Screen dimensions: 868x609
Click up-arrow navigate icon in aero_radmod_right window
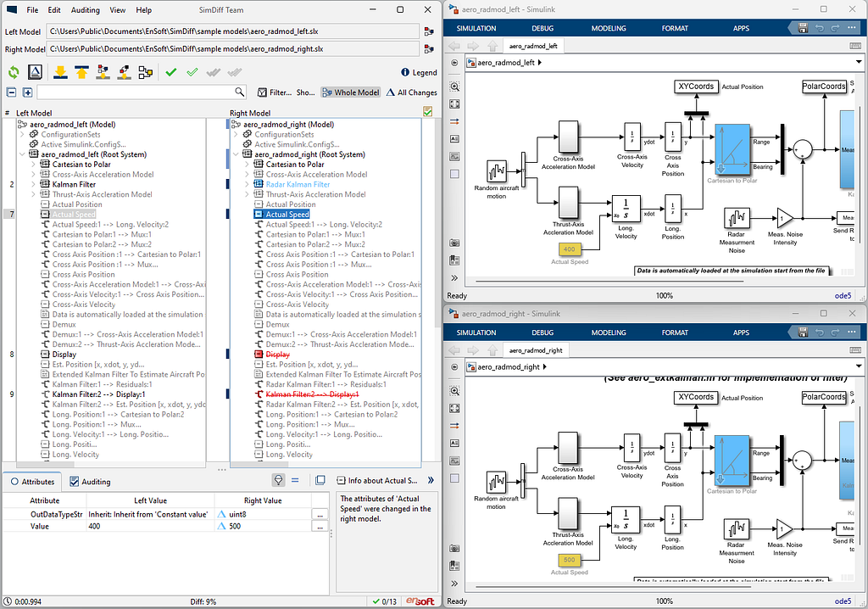coord(492,350)
